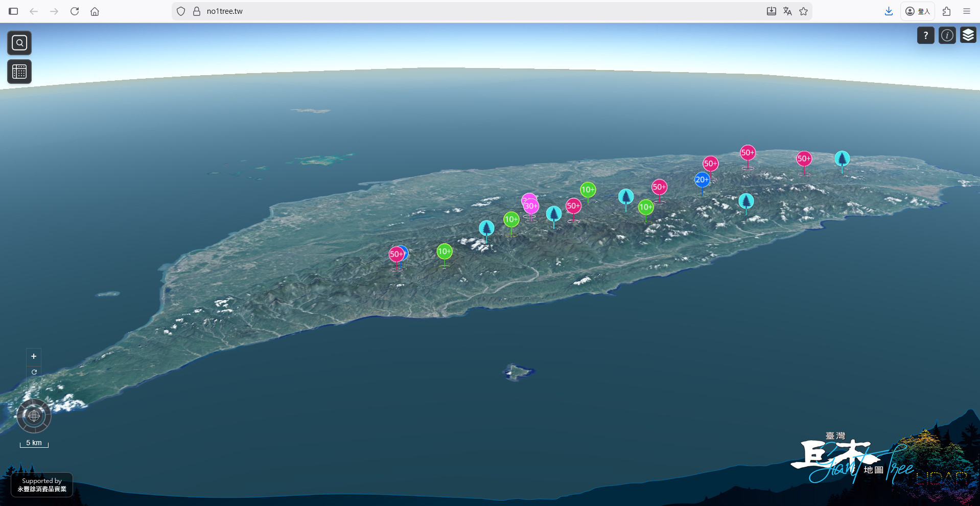Open the browser downloads panel
Screen dimensions: 980x506
(x=889, y=11)
